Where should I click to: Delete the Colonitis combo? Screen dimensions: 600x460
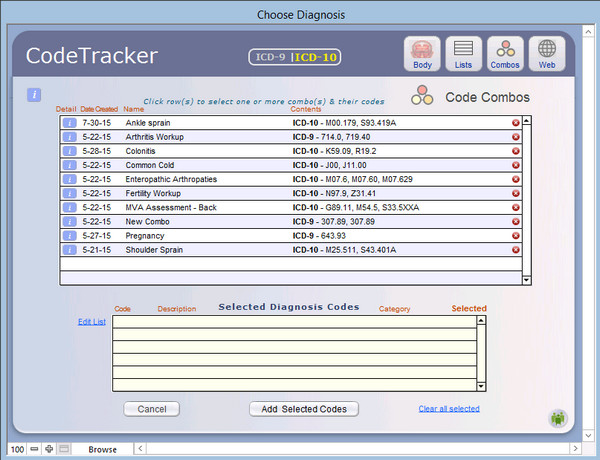pos(516,151)
